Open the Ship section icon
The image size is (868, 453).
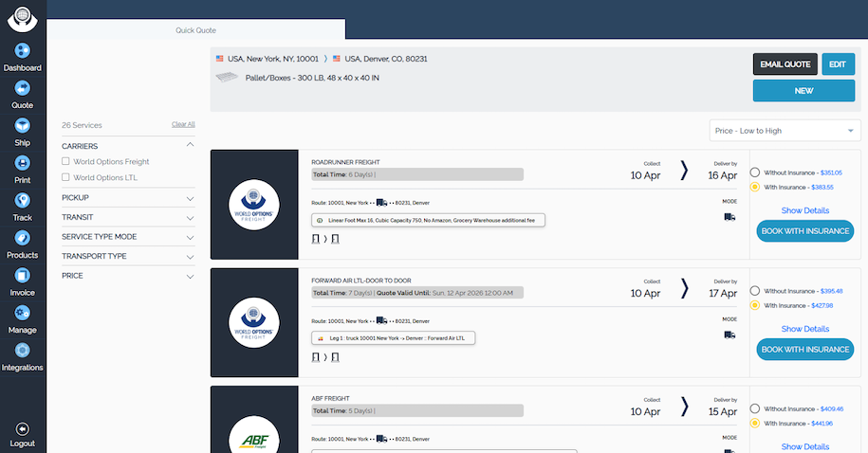(23, 125)
